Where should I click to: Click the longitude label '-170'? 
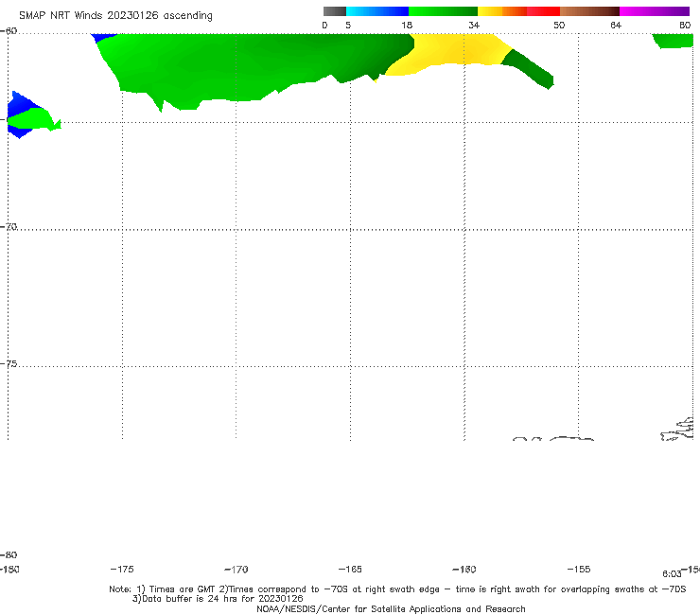coord(236,569)
